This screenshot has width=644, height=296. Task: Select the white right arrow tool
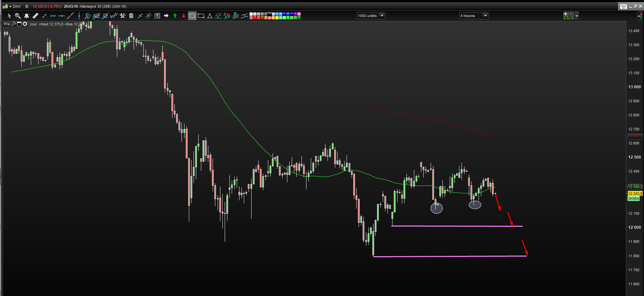point(166,16)
